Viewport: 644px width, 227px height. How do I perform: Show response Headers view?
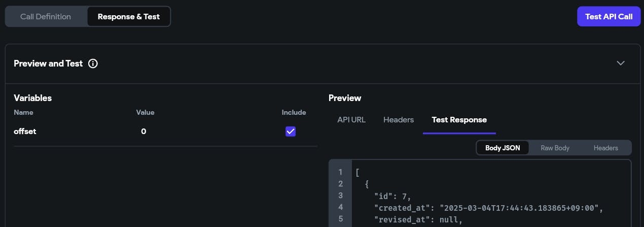coord(605,148)
